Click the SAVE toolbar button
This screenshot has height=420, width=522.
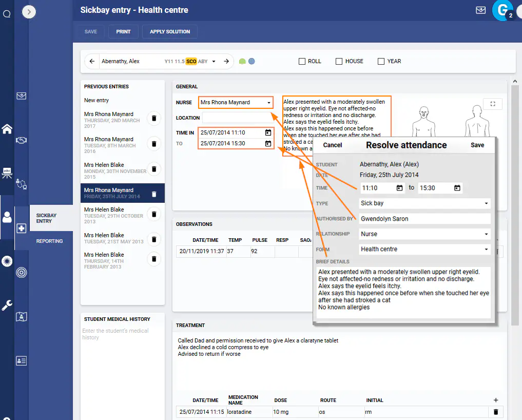90,32
